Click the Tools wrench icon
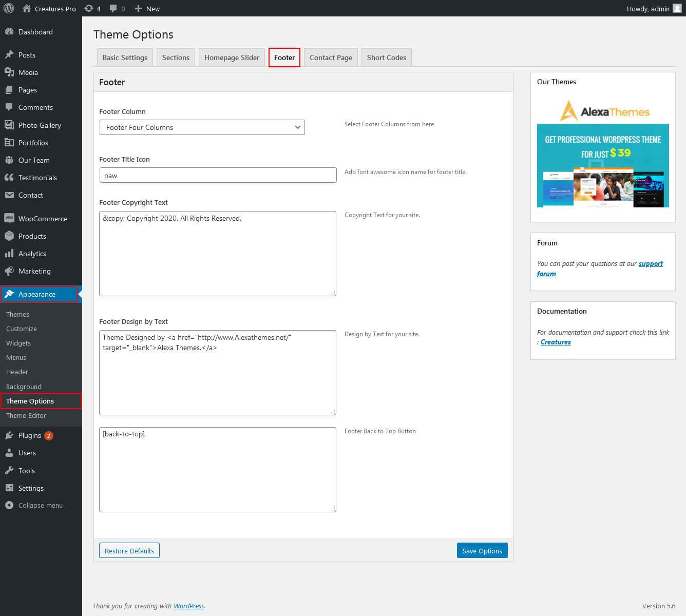This screenshot has height=616, width=686. [x=9, y=471]
